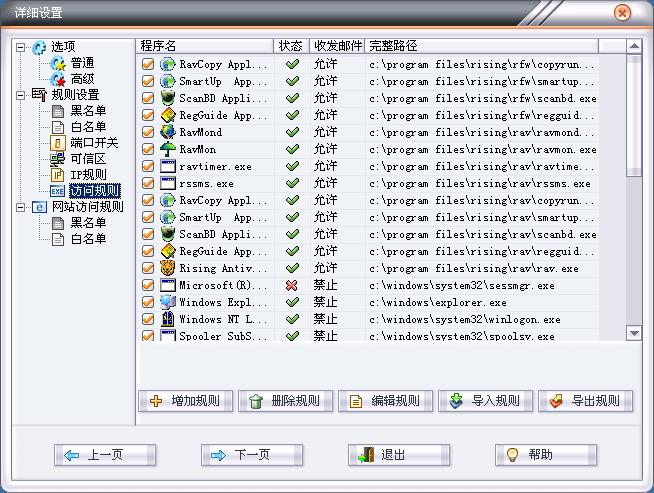This screenshot has height=493, width=654.
Task: Click the IP规则 icon in the tree
Action: [x=58, y=175]
